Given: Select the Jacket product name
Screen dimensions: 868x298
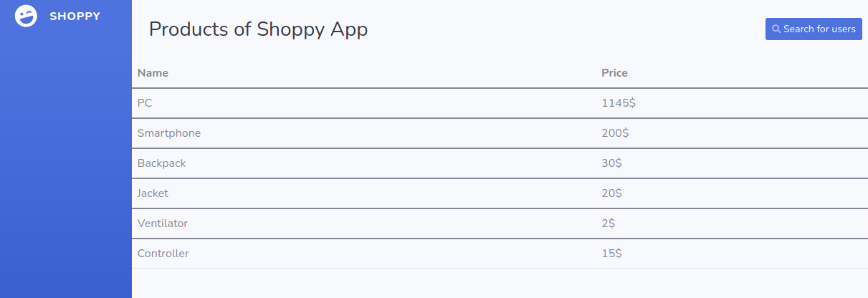Looking at the screenshot, I should (x=153, y=193).
